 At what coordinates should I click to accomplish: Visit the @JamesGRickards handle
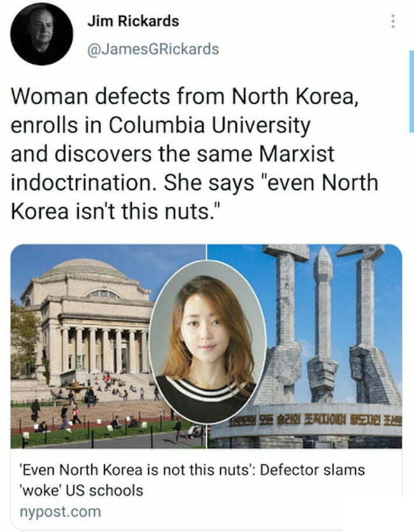(x=153, y=49)
